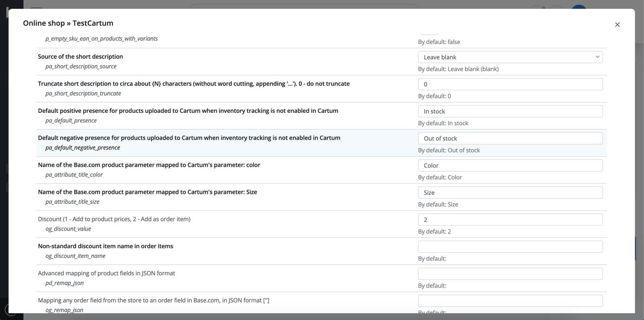Click the In stock default presence field

[510, 111]
